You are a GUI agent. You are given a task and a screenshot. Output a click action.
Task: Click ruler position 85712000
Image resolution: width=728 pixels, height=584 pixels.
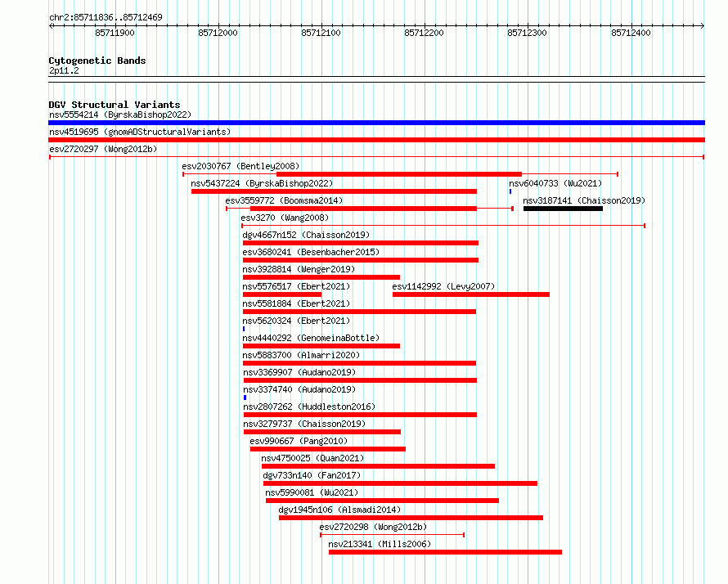coord(218,33)
